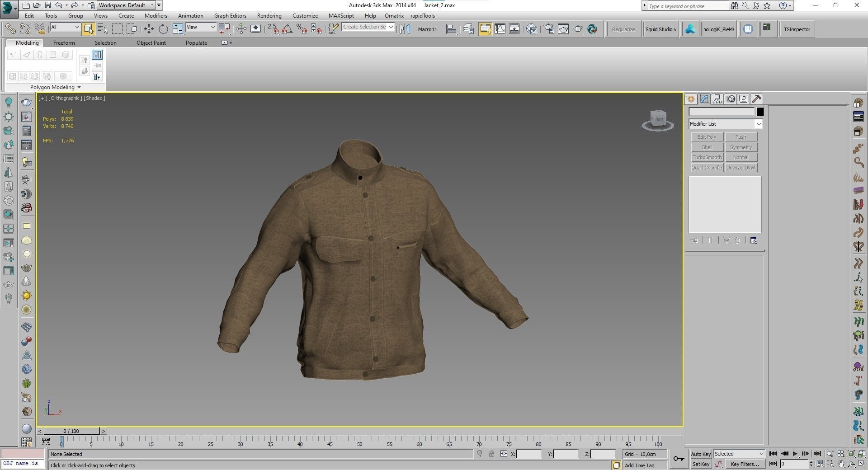Switch to the Create command panel
The width and height of the screenshot is (868, 470).
[691, 99]
